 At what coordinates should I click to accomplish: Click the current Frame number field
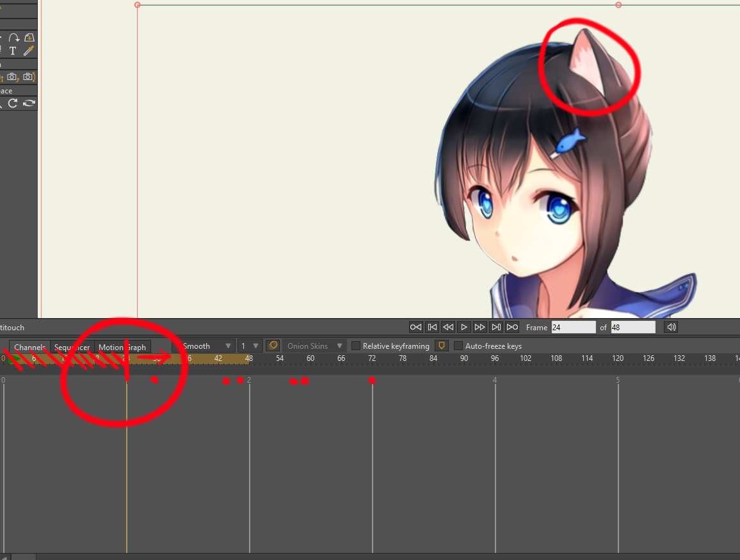[574, 328]
